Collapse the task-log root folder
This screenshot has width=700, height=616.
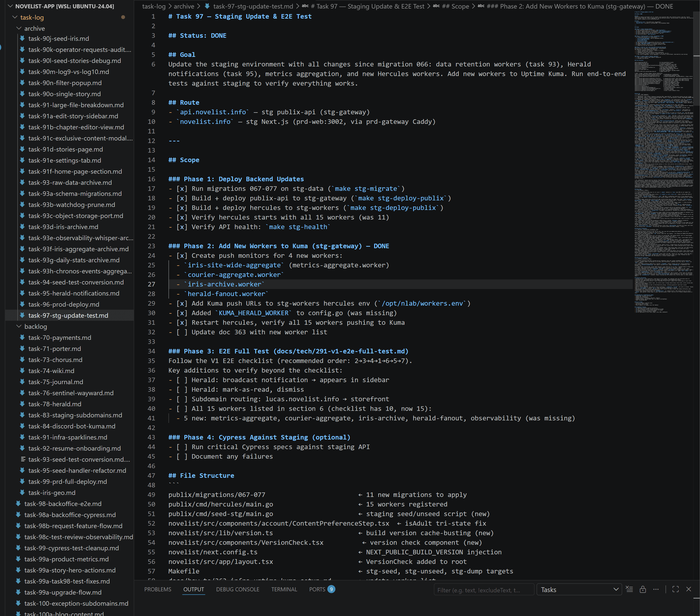tap(15, 17)
